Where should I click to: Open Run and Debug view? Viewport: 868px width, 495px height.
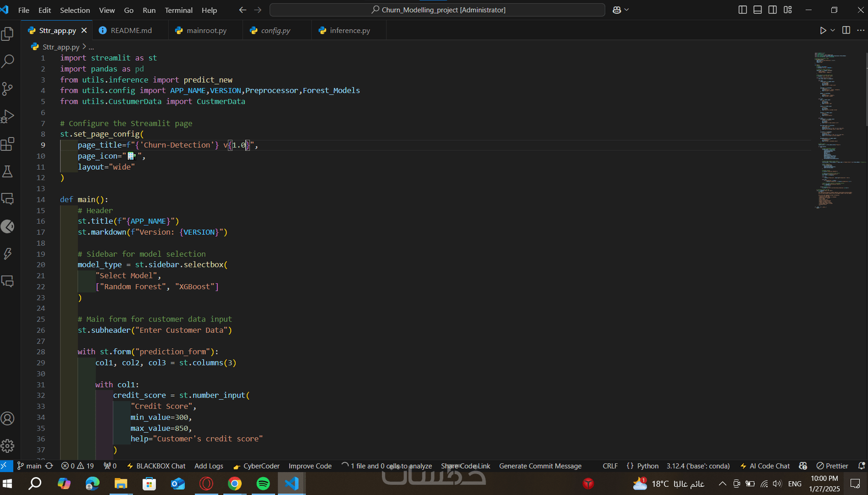[8, 116]
